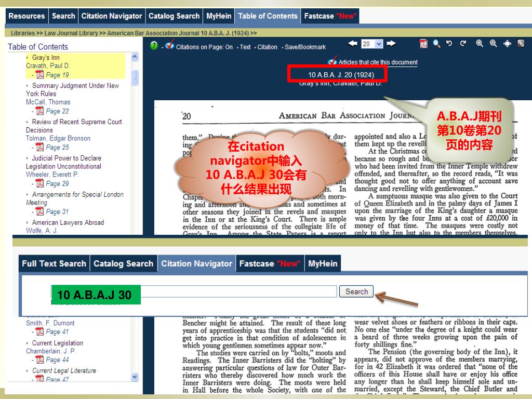
Task: Zoom in on the page
Action: click(x=480, y=44)
